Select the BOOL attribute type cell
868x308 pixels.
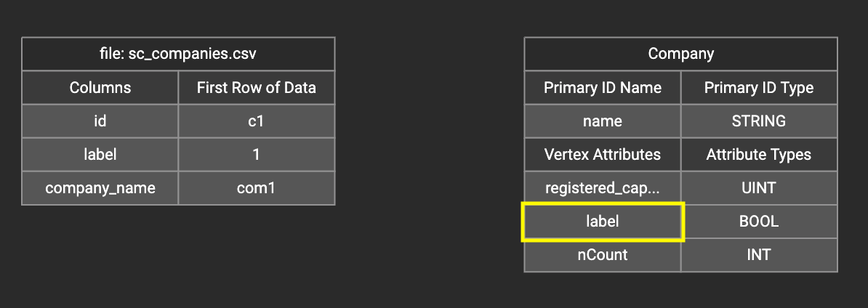pos(759,222)
